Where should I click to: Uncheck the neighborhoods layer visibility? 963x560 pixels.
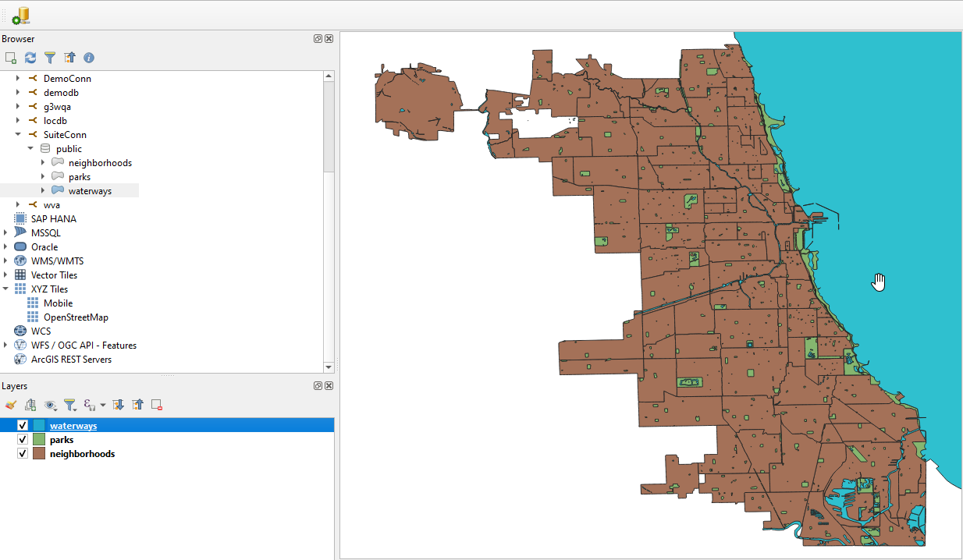tap(23, 453)
